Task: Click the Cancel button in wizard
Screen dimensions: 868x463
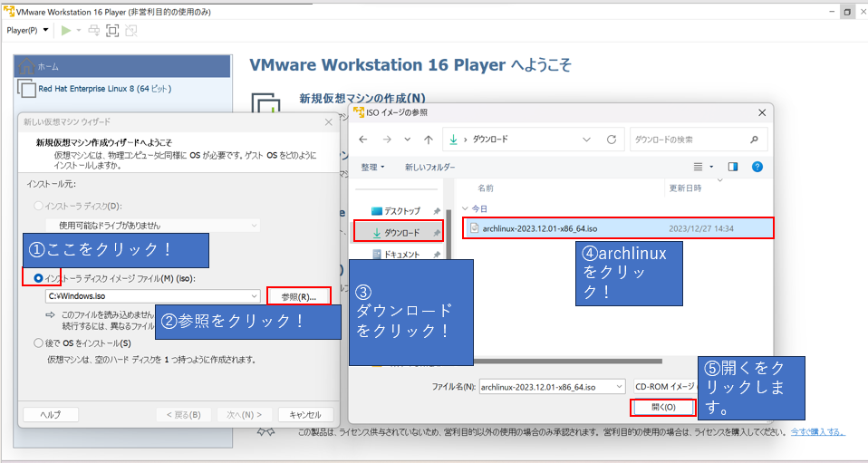Action: coord(305,414)
